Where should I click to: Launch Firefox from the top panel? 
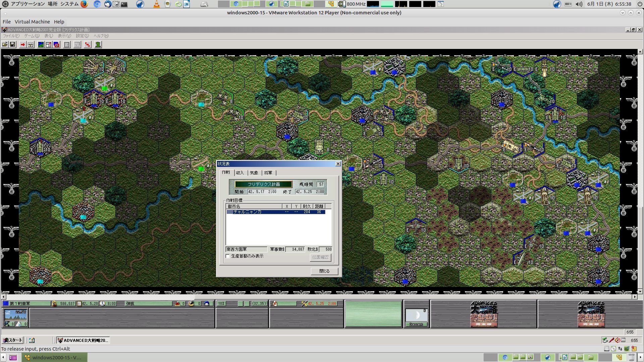point(84,4)
